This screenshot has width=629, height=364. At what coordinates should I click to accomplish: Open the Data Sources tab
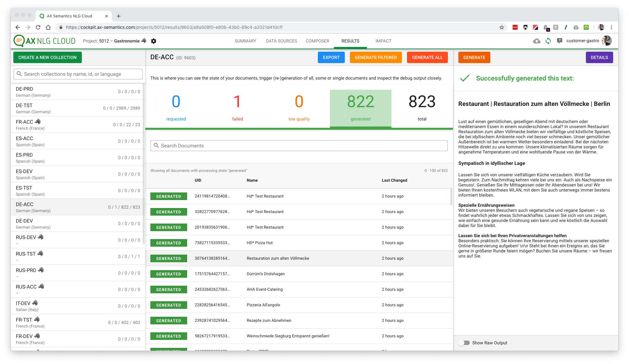tap(281, 41)
